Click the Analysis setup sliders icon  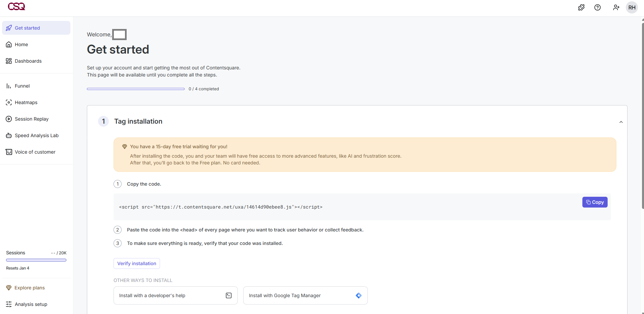point(9,304)
